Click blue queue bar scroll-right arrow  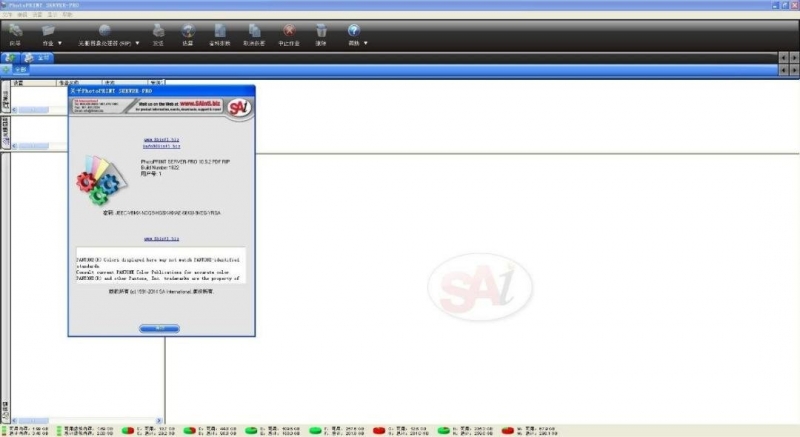tap(794, 70)
